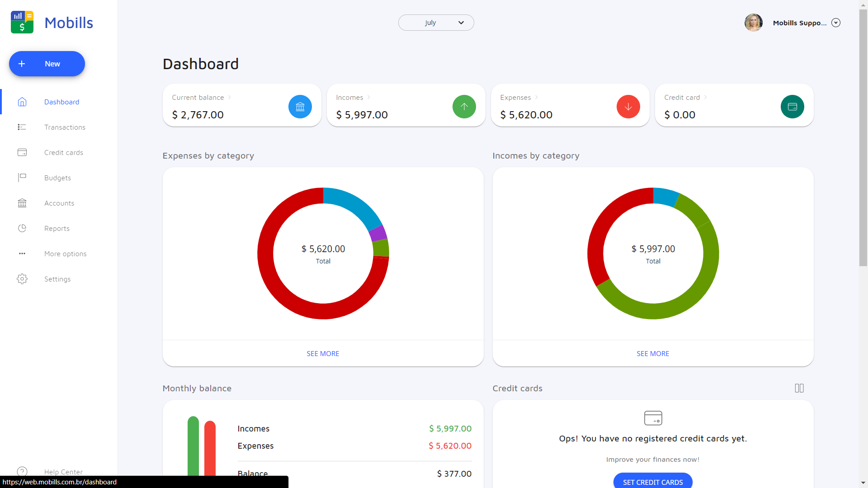
Task: Click the More options three-dot icon
Action: point(22,253)
